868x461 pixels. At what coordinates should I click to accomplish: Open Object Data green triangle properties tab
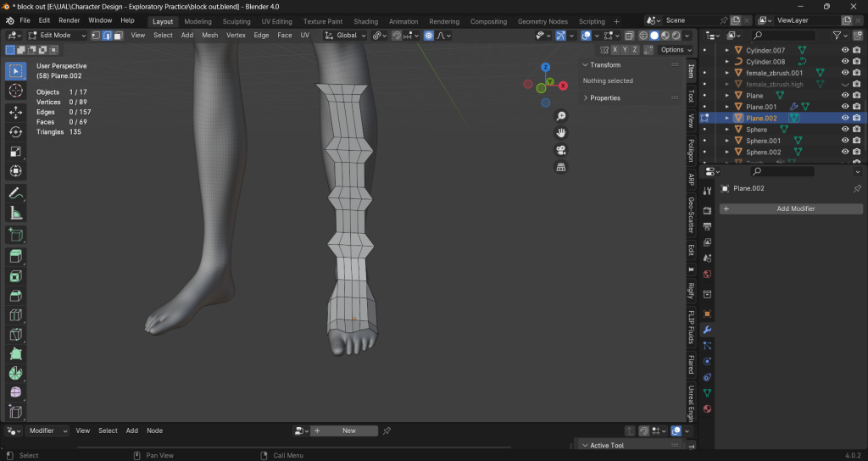707,393
